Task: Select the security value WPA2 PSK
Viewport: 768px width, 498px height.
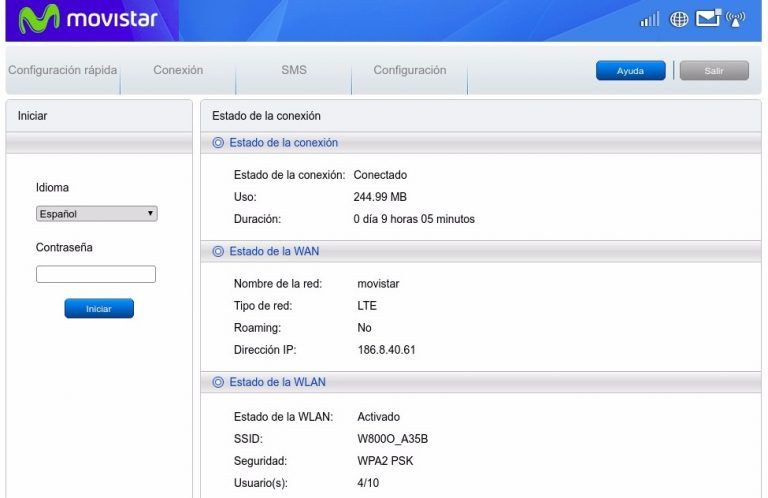Action: tap(385, 461)
